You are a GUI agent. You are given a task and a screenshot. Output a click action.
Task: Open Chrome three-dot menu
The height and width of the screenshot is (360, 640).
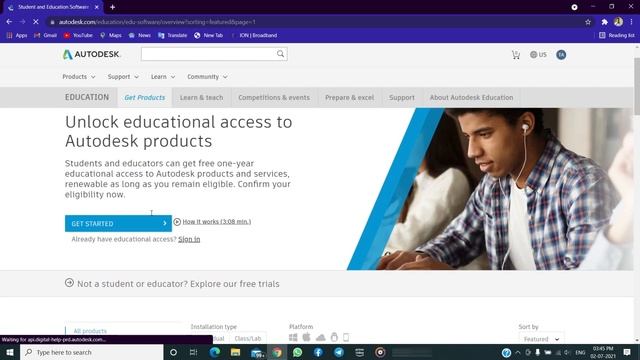click(631, 22)
